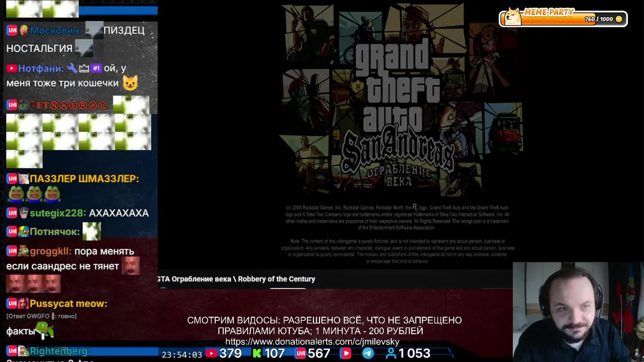Click the 1 053 total viewer count

coord(415,354)
